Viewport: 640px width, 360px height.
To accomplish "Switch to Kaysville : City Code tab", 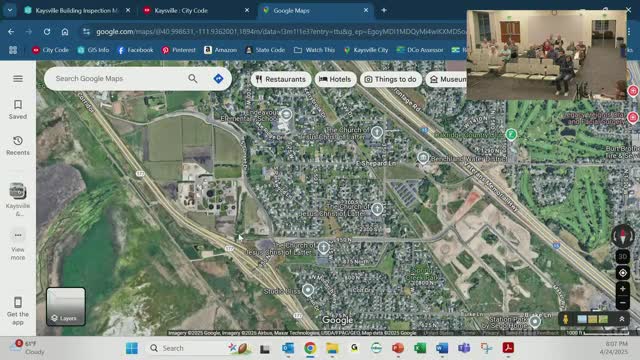I will pos(181,11).
